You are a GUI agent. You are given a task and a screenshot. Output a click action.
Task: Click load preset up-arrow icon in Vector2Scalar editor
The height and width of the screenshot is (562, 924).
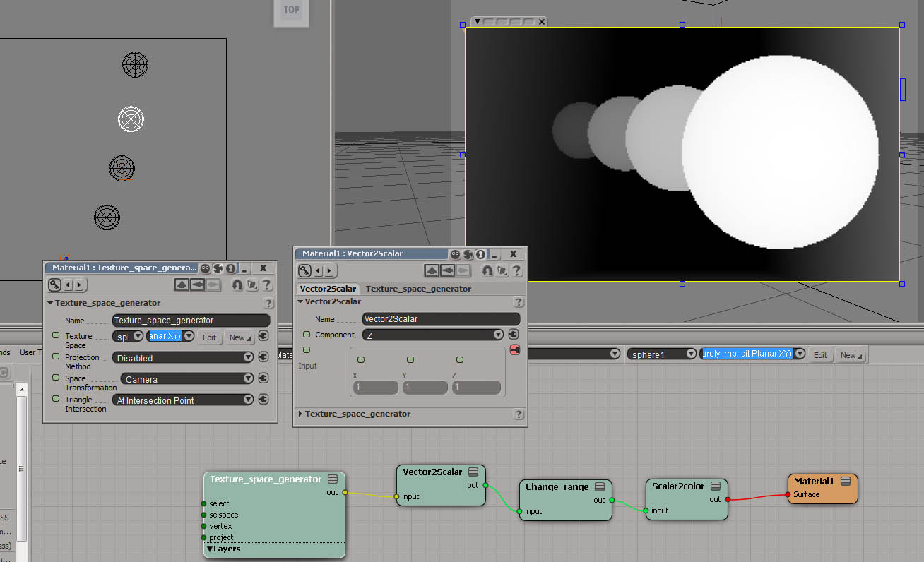(432, 270)
